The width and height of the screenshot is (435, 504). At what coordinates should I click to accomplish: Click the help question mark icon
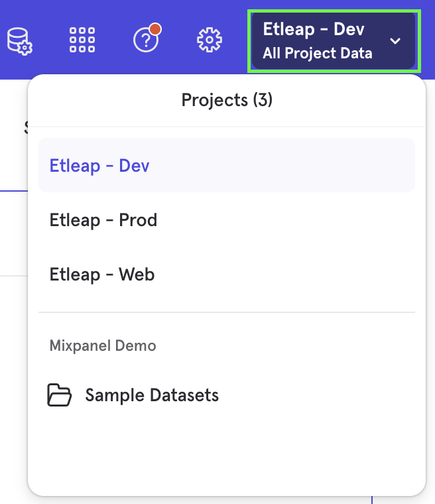pyautogui.click(x=146, y=40)
